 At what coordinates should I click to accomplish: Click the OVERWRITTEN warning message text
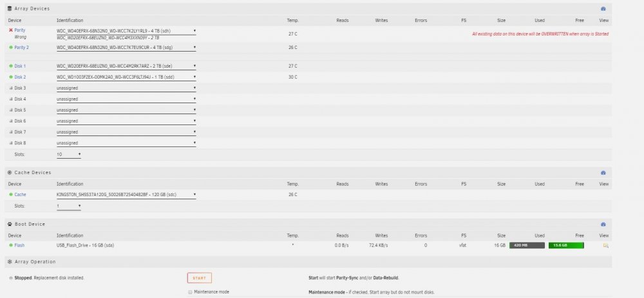click(x=540, y=34)
